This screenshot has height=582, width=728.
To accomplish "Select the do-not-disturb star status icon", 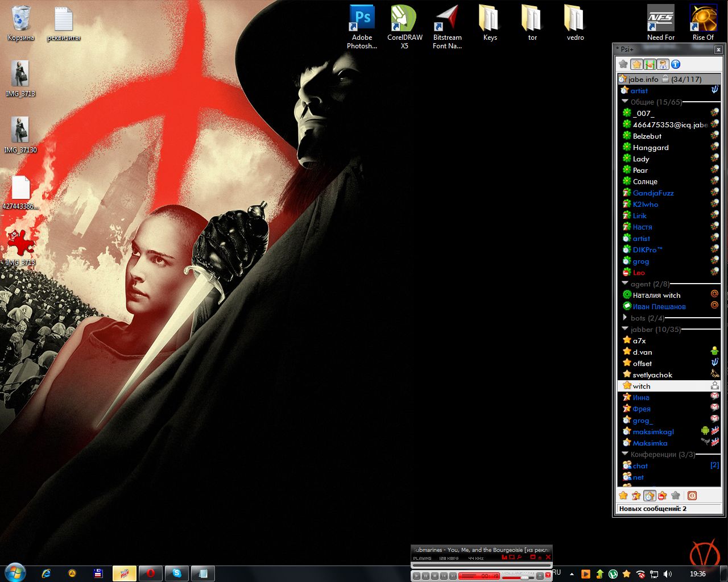I will click(x=663, y=496).
